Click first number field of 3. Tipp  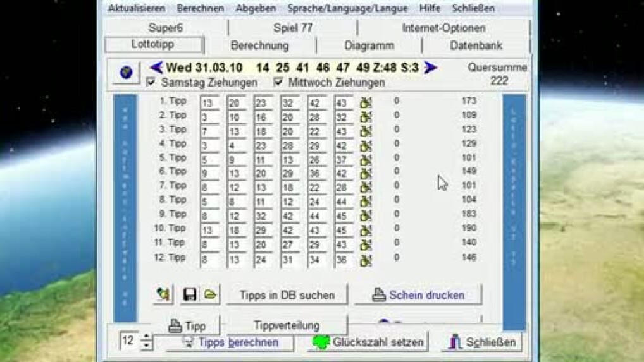[x=210, y=130]
